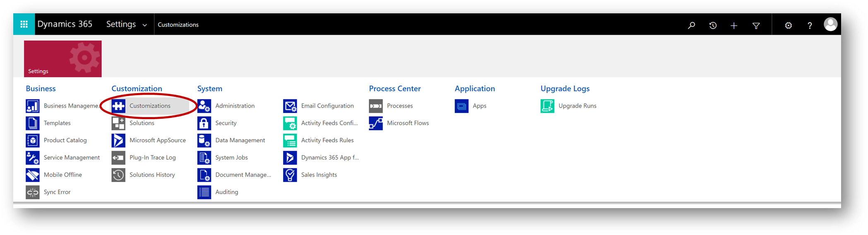Click the plus quick create icon
868x235 pixels.
click(734, 26)
